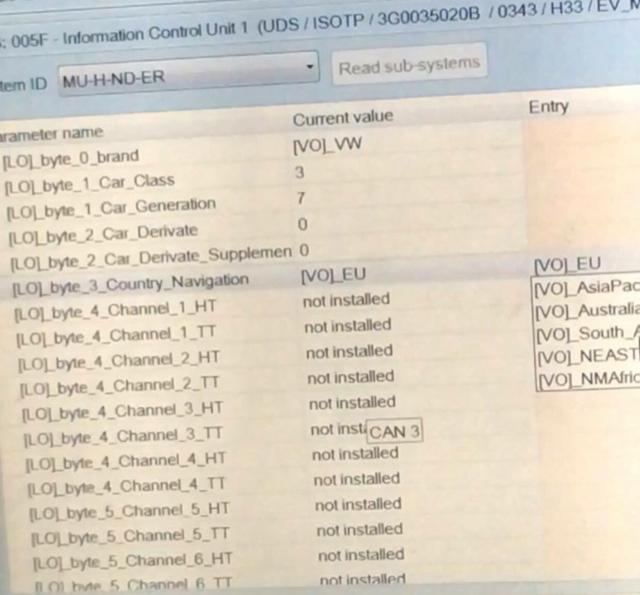Click not installed value for Channel_5_TT
The height and width of the screenshot is (595, 640).
tap(360, 530)
